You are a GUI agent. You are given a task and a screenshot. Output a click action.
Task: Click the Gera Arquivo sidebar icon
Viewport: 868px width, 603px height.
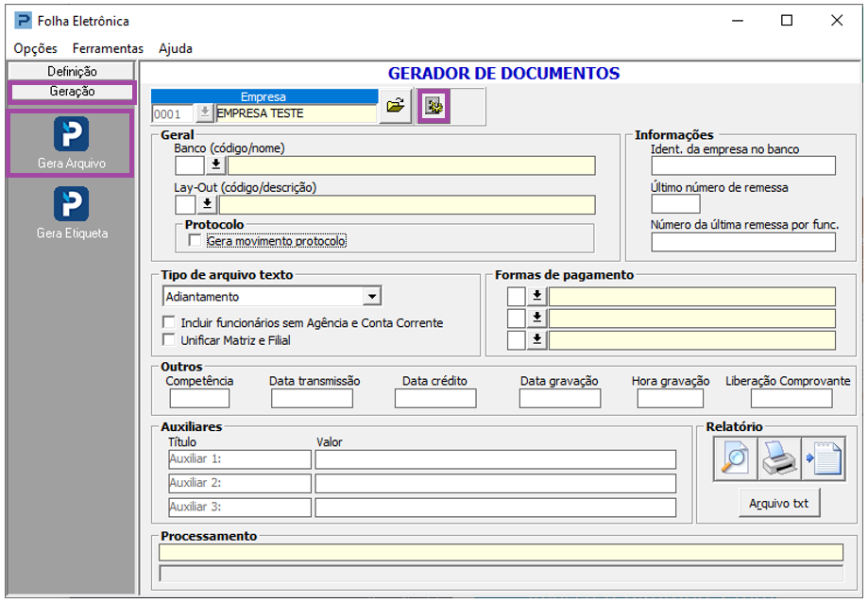pos(71,134)
